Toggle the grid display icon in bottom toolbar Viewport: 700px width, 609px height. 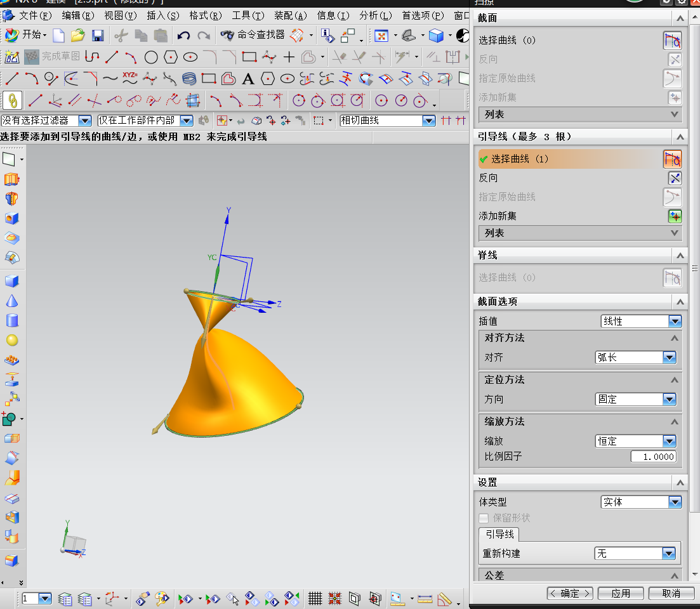[315, 598]
